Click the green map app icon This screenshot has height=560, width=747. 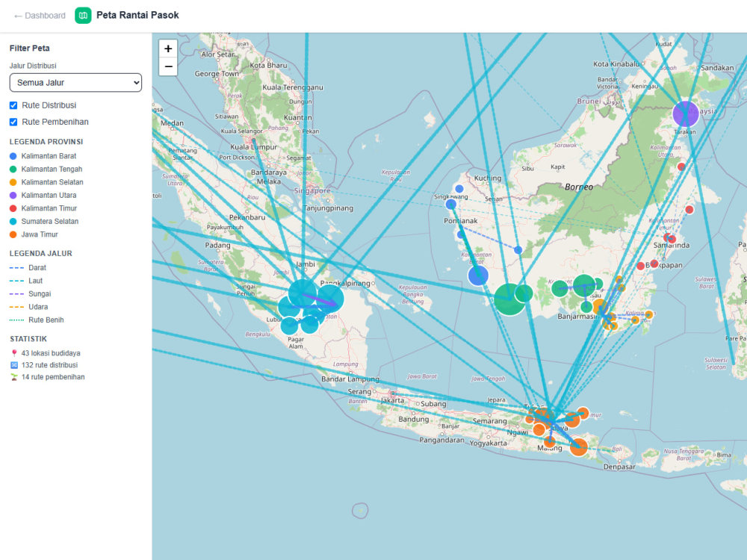[x=83, y=15]
